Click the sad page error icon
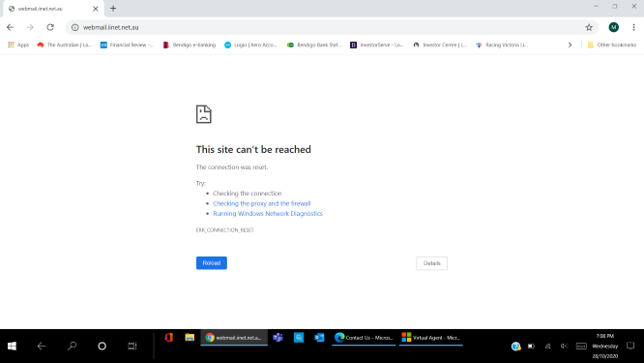Viewport: 644px width, 363px height. tap(204, 114)
